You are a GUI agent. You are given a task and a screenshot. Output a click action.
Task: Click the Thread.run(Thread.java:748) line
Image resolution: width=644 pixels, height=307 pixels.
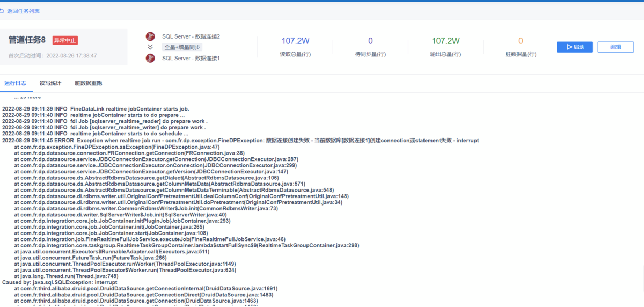(x=66, y=276)
